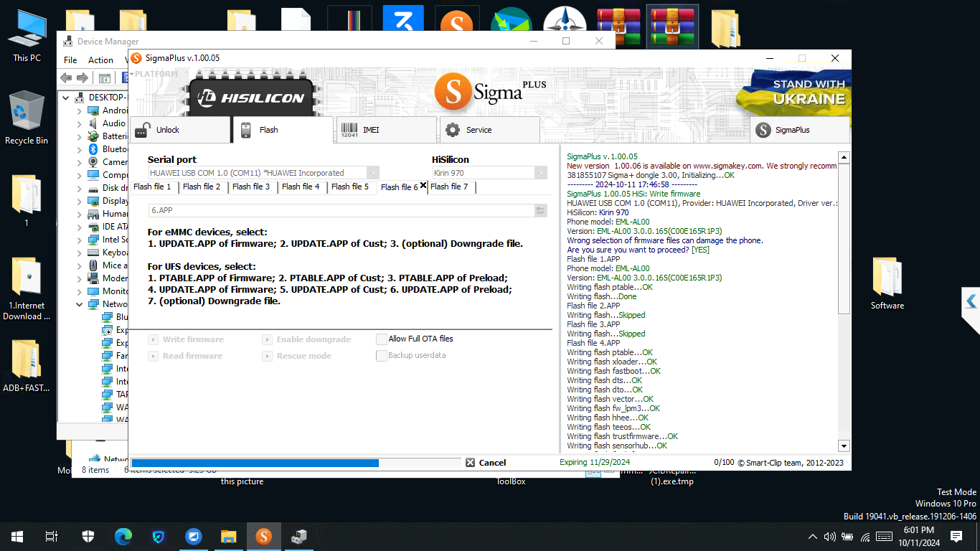980x551 pixels.
Task: Click the flashing progress bar
Action: pos(296,463)
